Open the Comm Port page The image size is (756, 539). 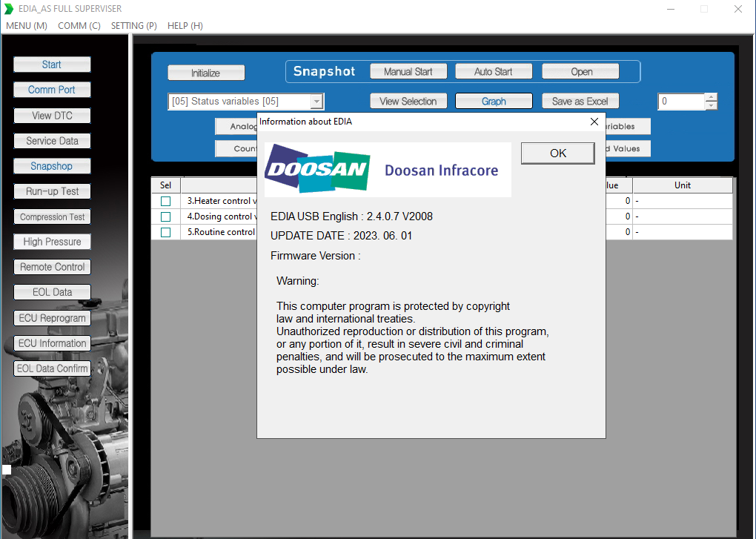(52, 90)
